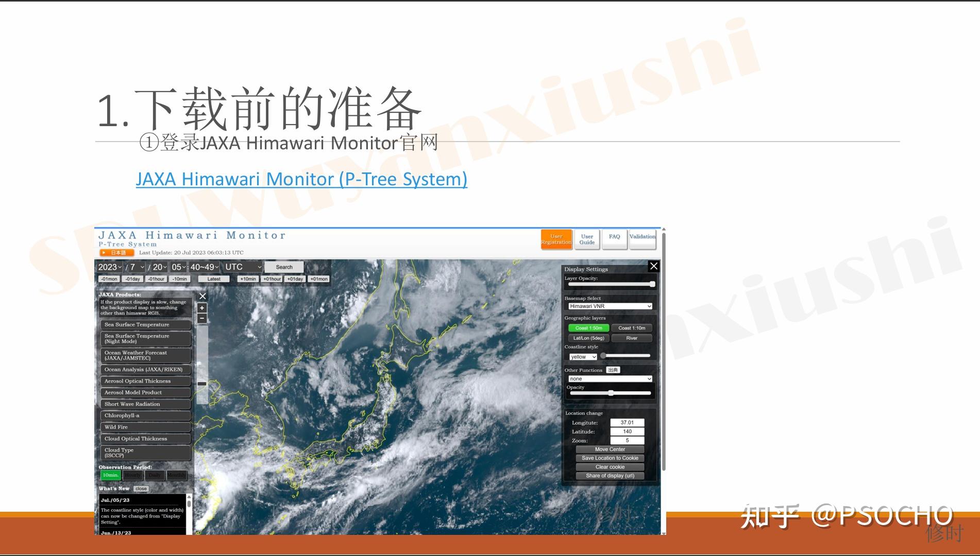Image resolution: width=980 pixels, height=556 pixels.
Task: Enable the Lat/Lon (5deg) grid layer
Action: (x=588, y=338)
